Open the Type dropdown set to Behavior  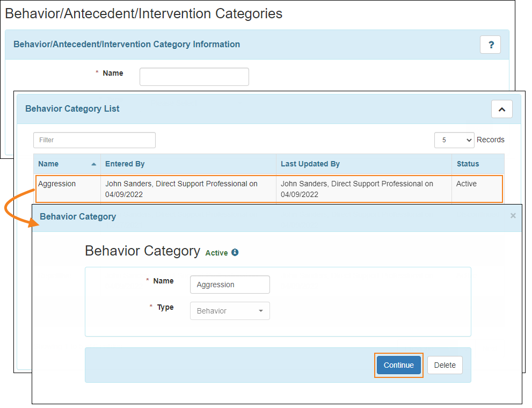coord(230,310)
